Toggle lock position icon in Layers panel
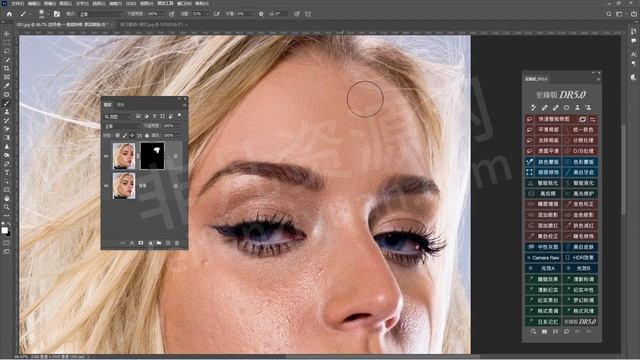Image resolution: width=640 pixels, height=360 pixels. (x=132, y=135)
